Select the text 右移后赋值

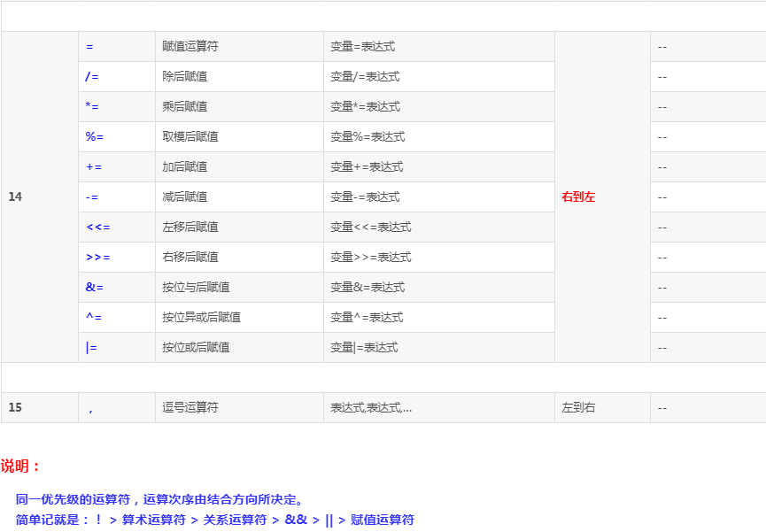tap(190, 257)
